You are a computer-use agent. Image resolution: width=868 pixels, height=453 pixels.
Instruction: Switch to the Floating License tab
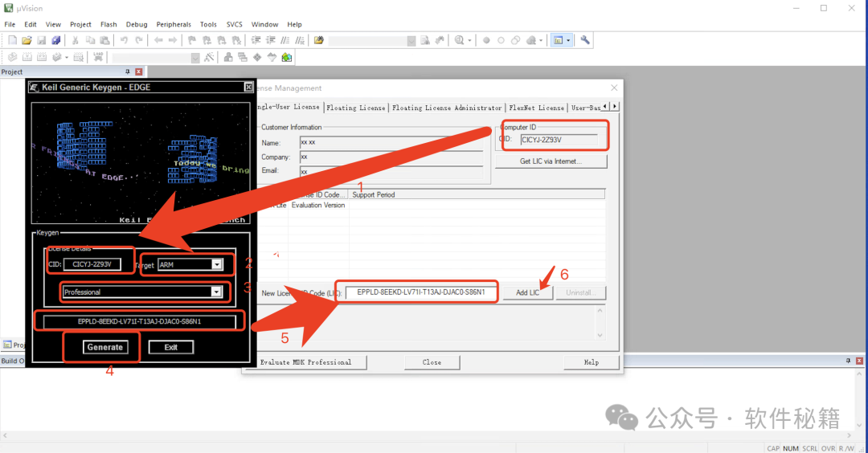(355, 108)
